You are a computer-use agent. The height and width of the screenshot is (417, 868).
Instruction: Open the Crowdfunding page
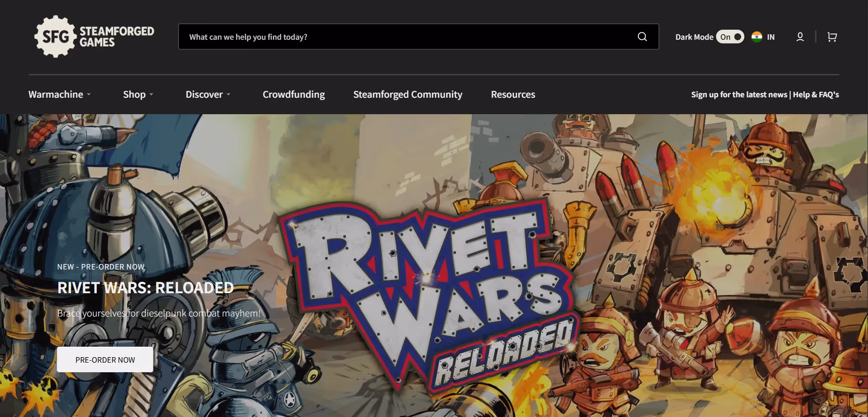point(294,95)
